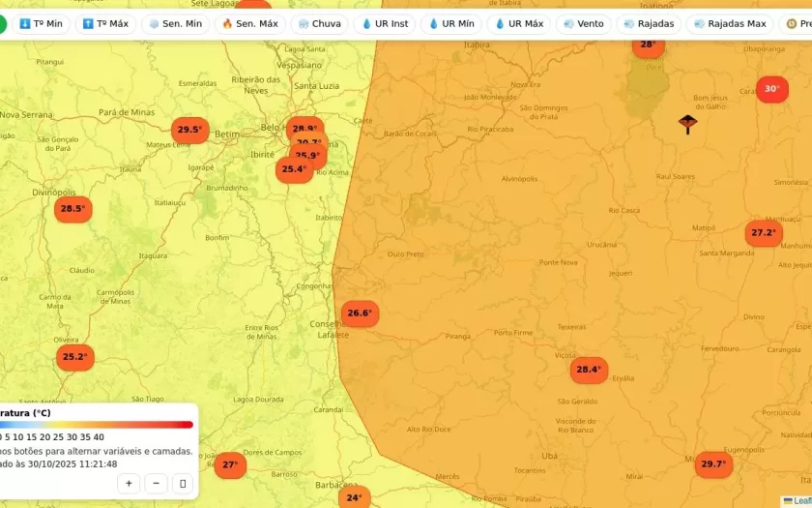Show the Sen. Máx layer
The width and height of the screenshot is (812, 508).
[250, 24]
